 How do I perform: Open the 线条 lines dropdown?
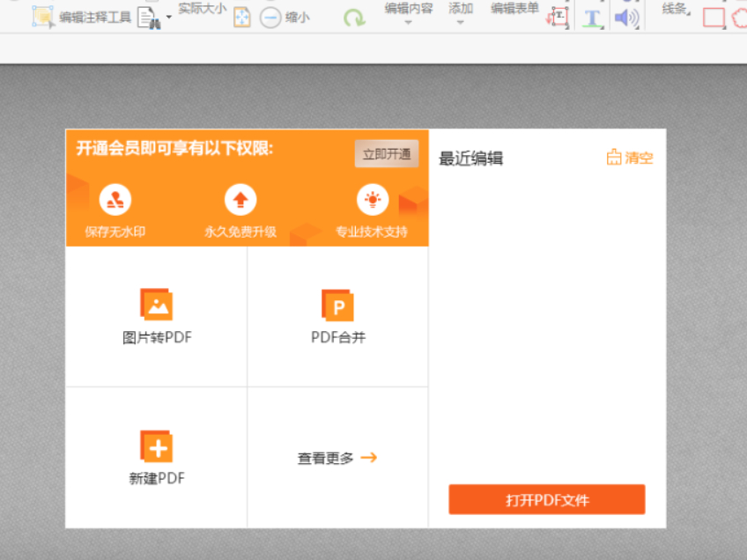click(x=676, y=9)
